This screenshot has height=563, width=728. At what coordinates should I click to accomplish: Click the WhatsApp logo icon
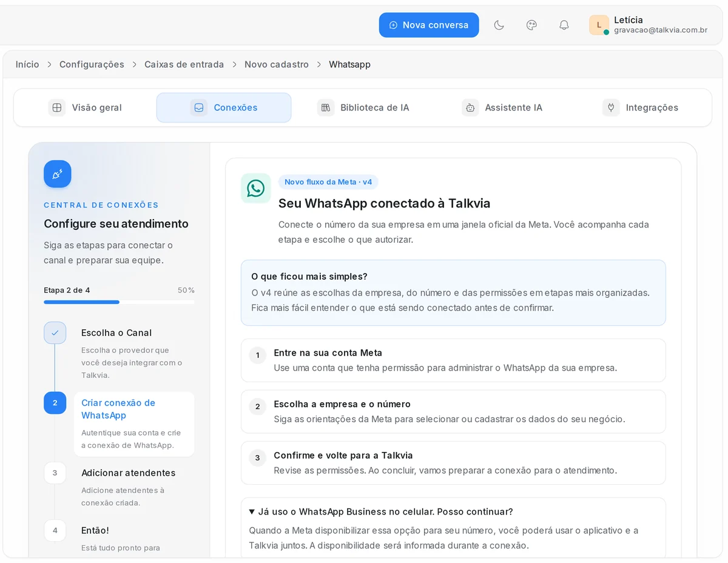click(256, 188)
